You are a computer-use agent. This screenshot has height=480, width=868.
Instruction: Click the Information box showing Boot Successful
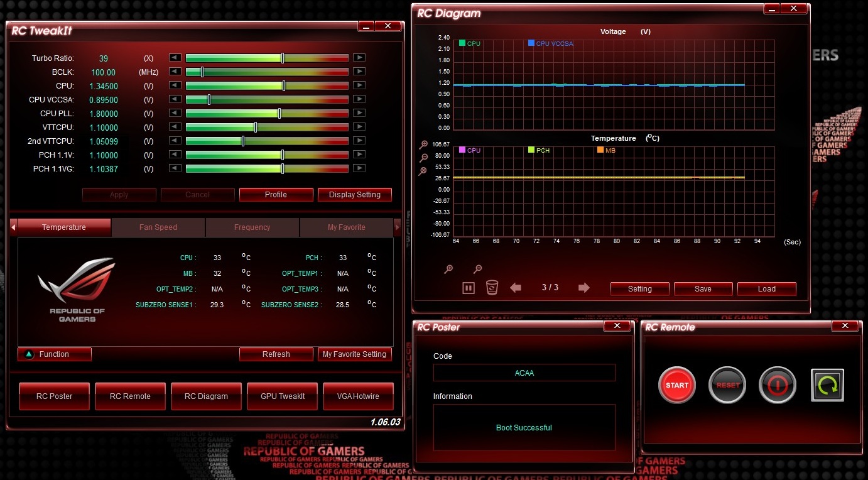coord(524,427)
